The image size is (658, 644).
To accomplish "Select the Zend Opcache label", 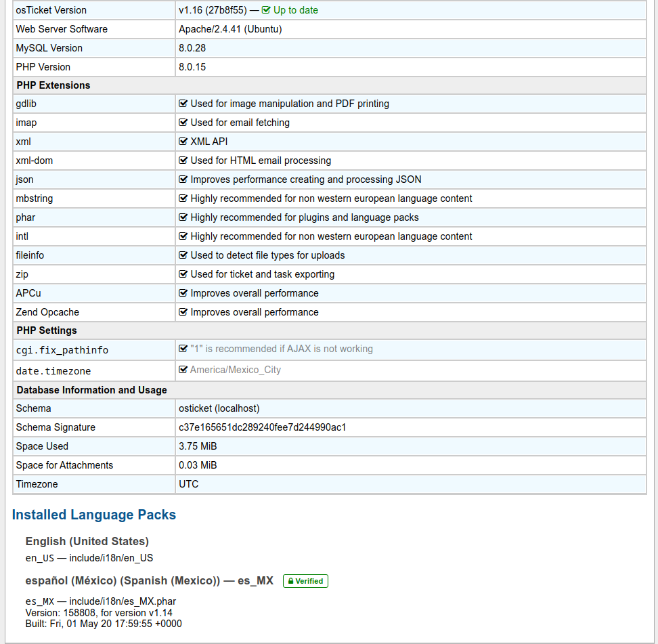I will [x=47, y=312].
